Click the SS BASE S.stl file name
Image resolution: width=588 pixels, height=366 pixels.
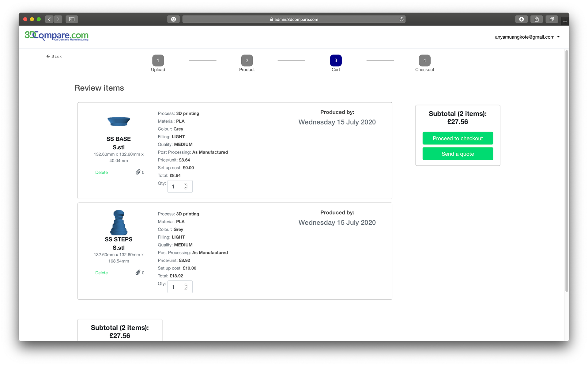119,143
